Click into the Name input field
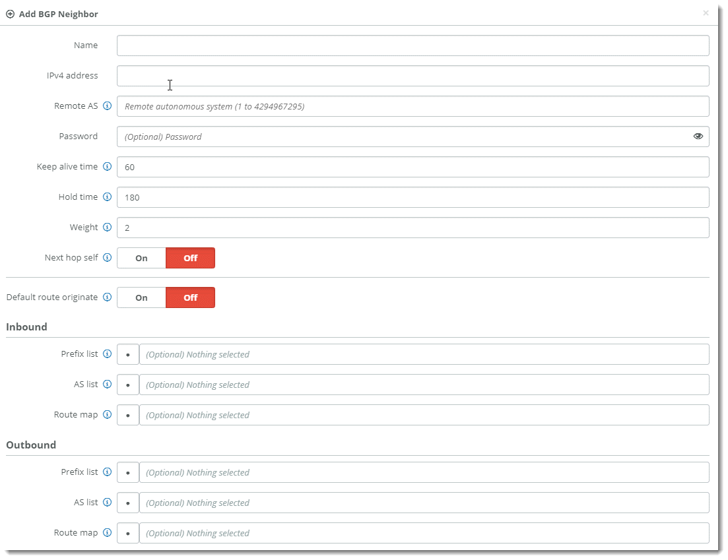 413,46
